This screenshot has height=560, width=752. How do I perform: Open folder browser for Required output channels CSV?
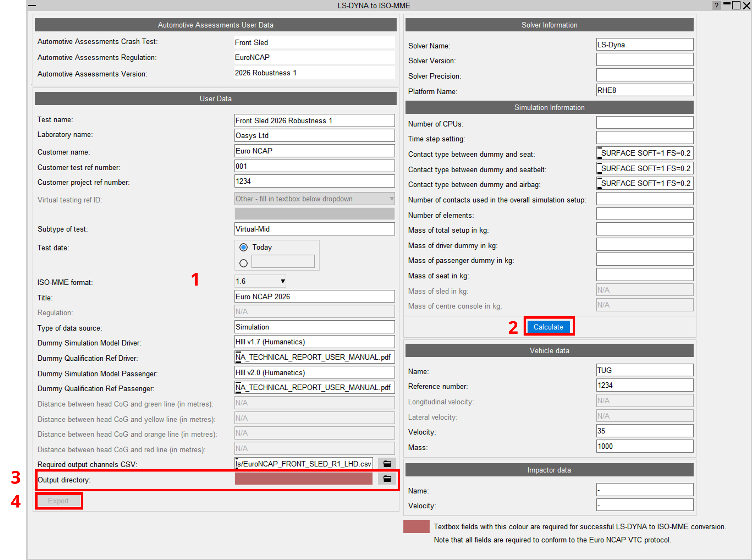tap(387, 463)
